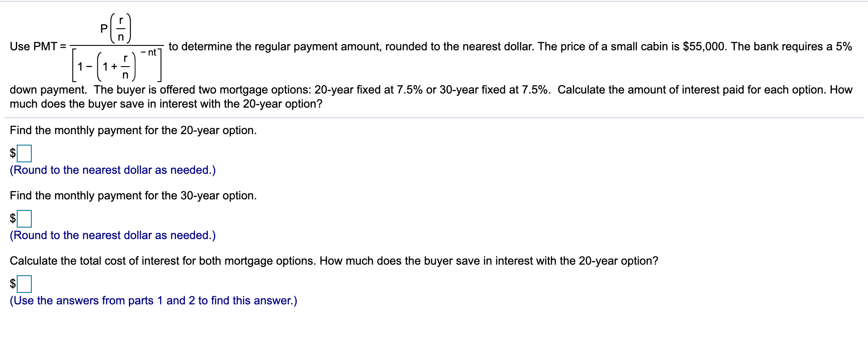Click the dollar sign before the second answer box
Viewport: 868px width, 352px height.
pyautogui.click(x=13, y=218)
